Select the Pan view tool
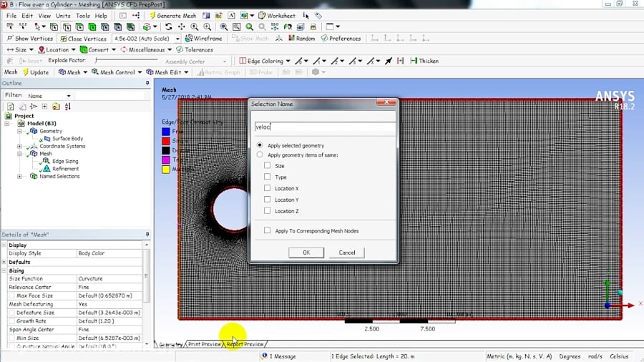The image size is (644, 362). click(181, 26)
